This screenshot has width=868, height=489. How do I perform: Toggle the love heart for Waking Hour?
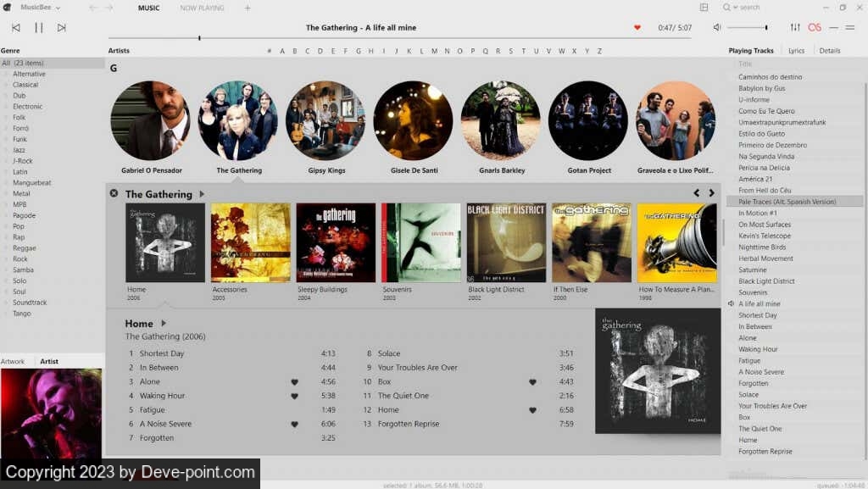tap(295, 396)
